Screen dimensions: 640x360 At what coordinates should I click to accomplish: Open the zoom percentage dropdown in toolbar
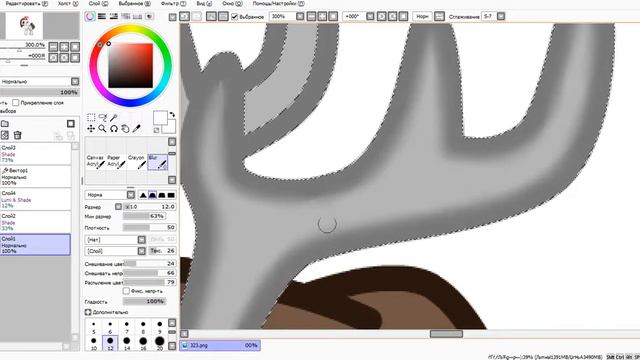[x=300, y=16]
